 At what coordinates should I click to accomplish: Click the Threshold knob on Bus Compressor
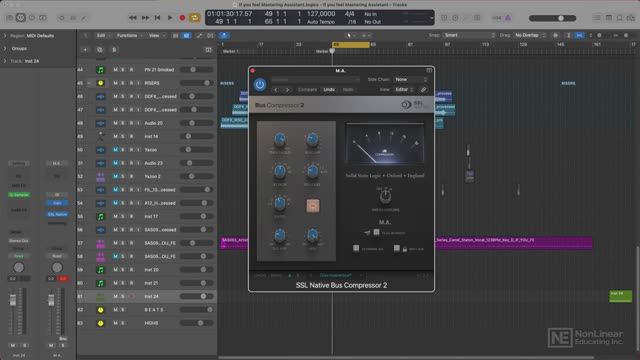[x=280, y=140]
